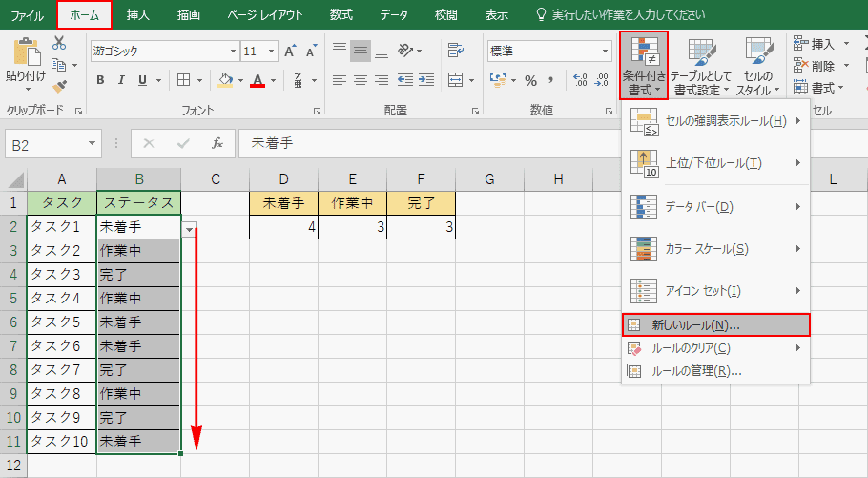Viewport: 868px width, 478px height.
Task: Click the Copy icon
Action: pos(58,65)
